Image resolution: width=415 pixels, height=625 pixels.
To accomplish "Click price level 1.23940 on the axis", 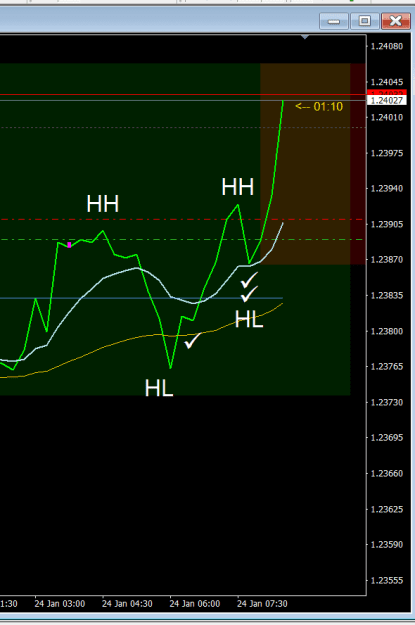I will coord(387,189).
